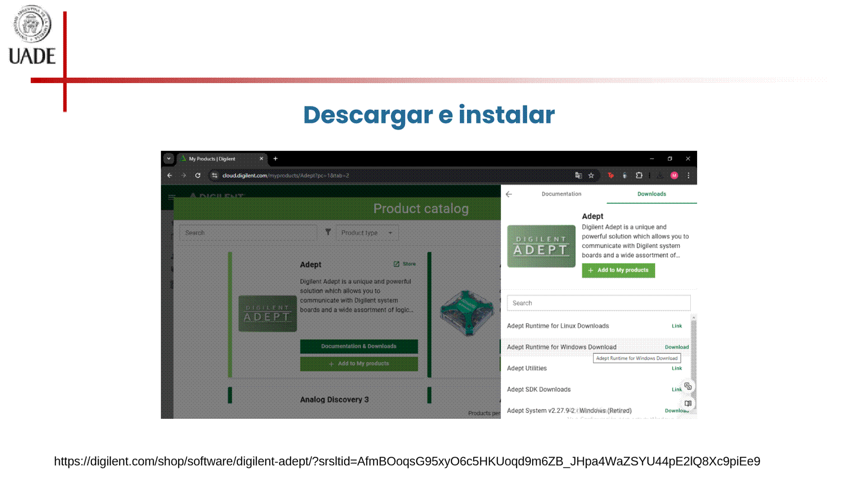Open the browser extensions puzzle icon
This screenshot has width=868, height=488.
(x=639, y=175)
